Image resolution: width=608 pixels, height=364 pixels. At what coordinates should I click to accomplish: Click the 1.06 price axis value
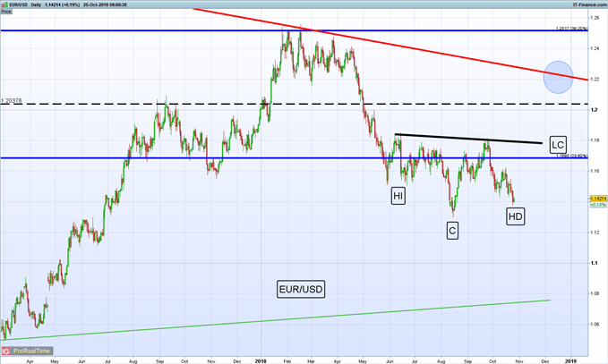595,324
